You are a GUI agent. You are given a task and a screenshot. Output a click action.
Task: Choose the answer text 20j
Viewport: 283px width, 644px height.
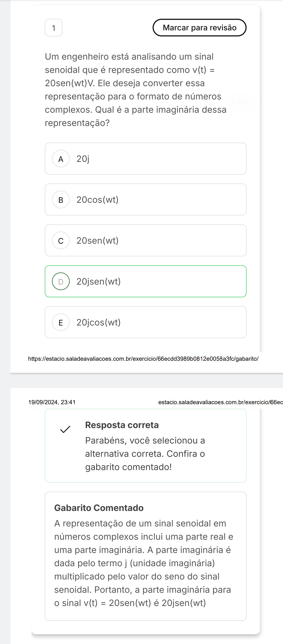click(83, 159)
